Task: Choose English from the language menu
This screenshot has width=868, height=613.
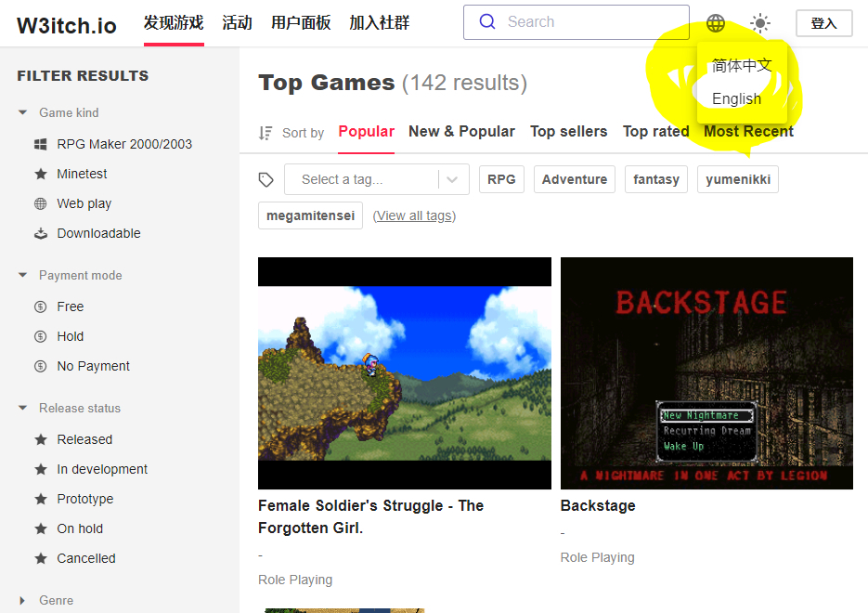Action: coord(736,98)
